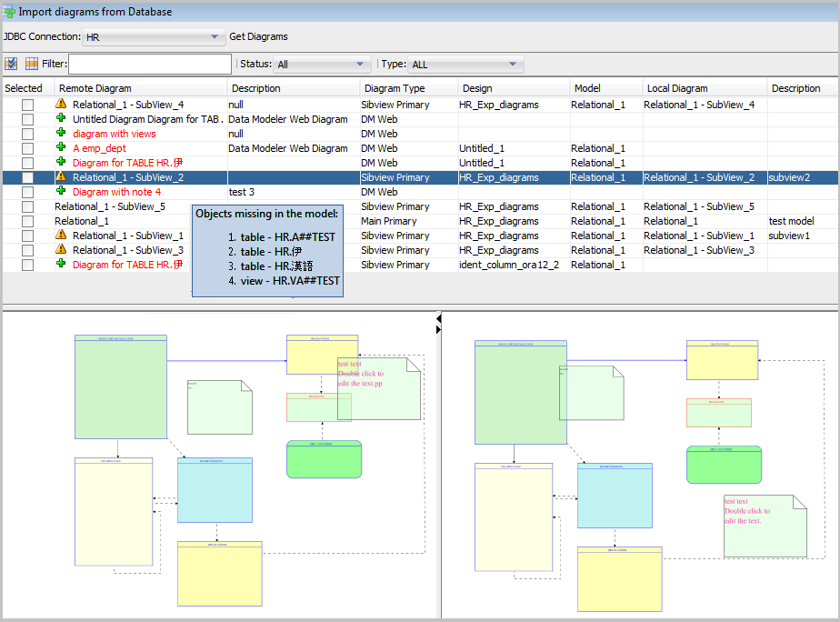The height and width of the screenshot is (622, 840).
Task: Focus the Filter text field
Action: point(150,65)
